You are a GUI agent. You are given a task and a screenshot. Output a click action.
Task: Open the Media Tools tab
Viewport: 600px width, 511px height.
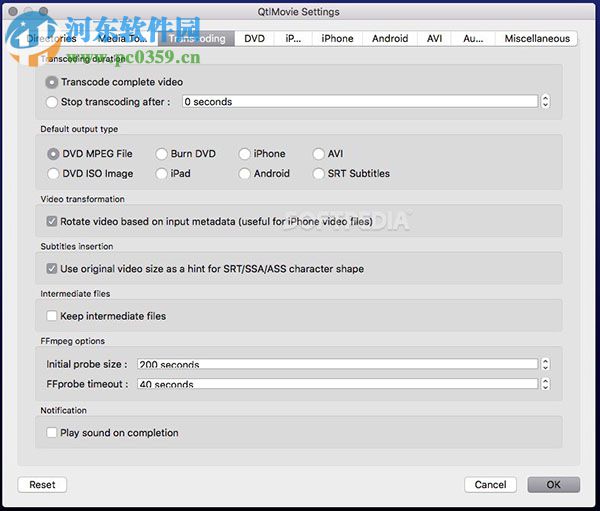tap(123, 39)
